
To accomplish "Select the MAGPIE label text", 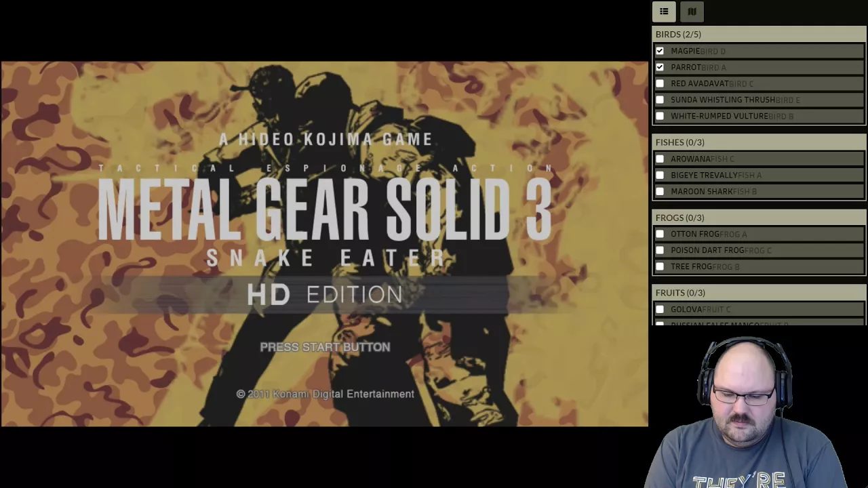I will [x=685, y=51].
